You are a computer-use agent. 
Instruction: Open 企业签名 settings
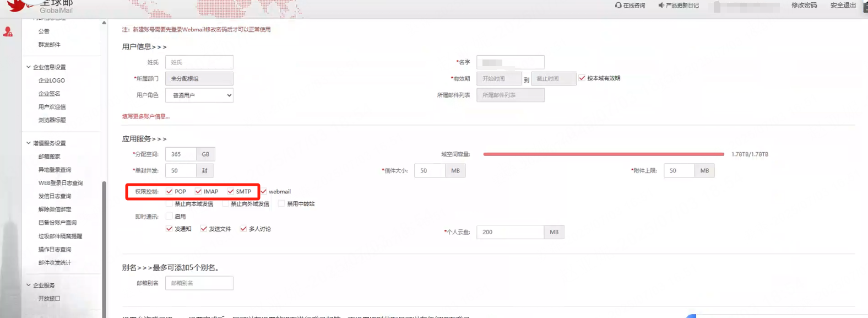coord(50,94)
